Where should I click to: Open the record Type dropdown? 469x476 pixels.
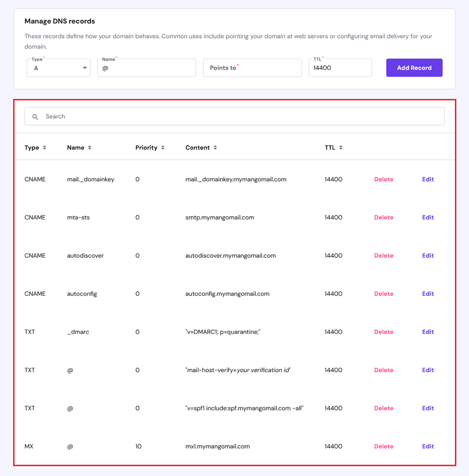point(59,68)
